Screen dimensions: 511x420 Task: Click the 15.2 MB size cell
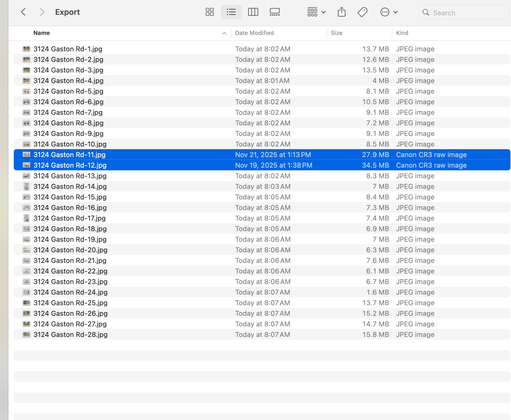(x=375, y=313)
